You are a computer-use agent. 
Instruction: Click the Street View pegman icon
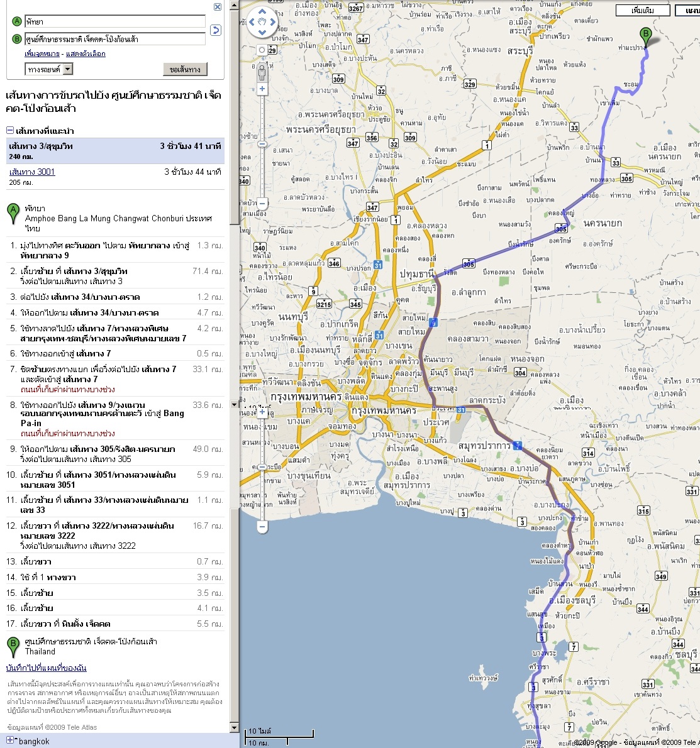tap(262, 73)
